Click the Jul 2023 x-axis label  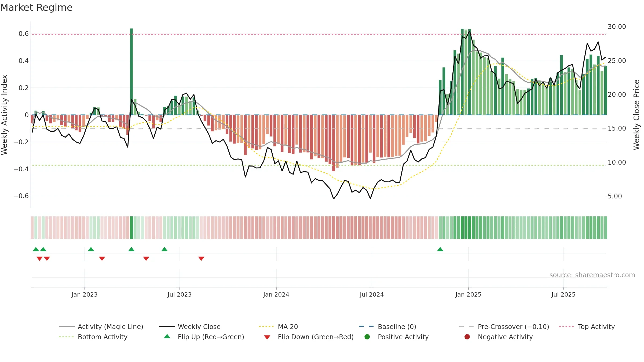point(180,295)
